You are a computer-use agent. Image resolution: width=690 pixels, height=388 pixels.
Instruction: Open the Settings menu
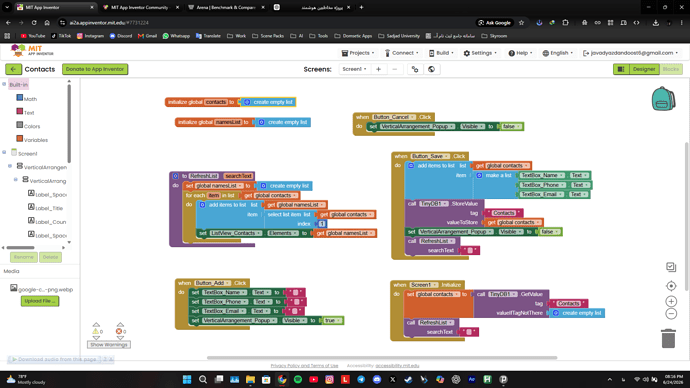pyautogui.click(x=480, y=53)
